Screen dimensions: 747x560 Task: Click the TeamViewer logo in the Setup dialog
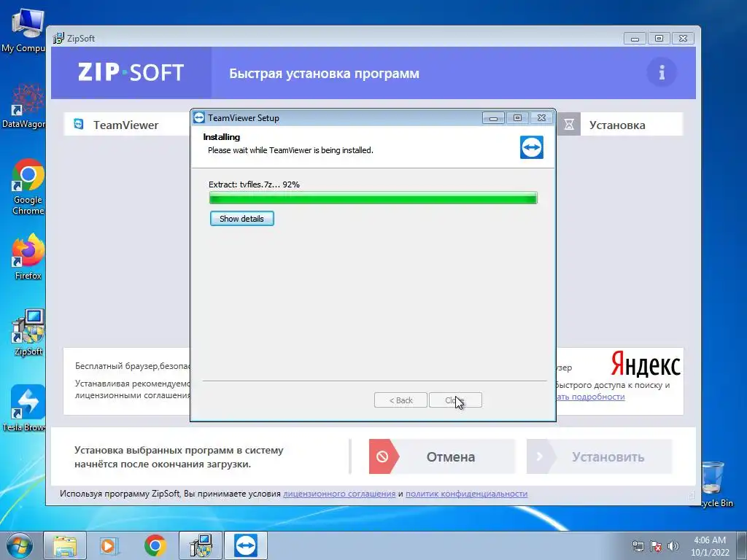(532, 147)
